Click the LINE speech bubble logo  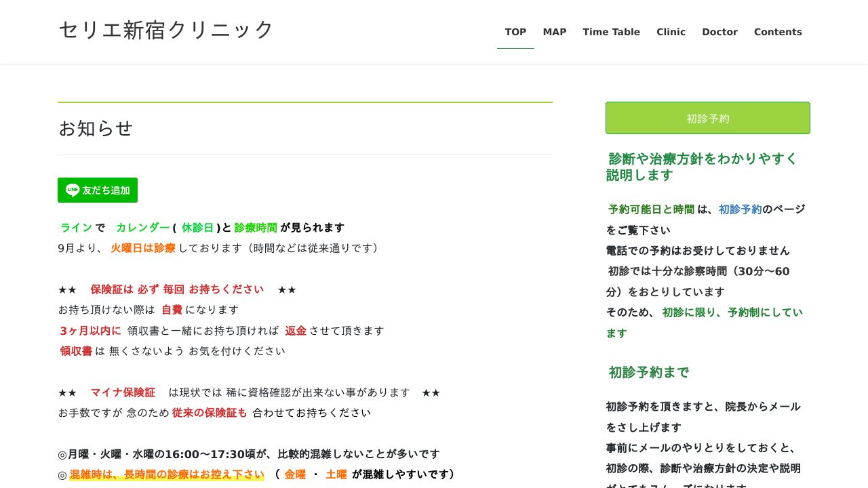pyautogui.click(x=73, y=190)
